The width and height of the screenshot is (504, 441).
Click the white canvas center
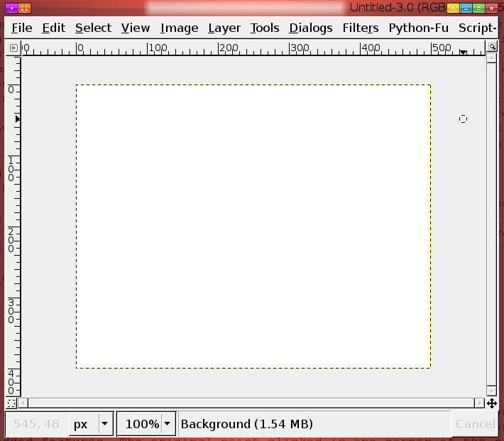(253, 227)
